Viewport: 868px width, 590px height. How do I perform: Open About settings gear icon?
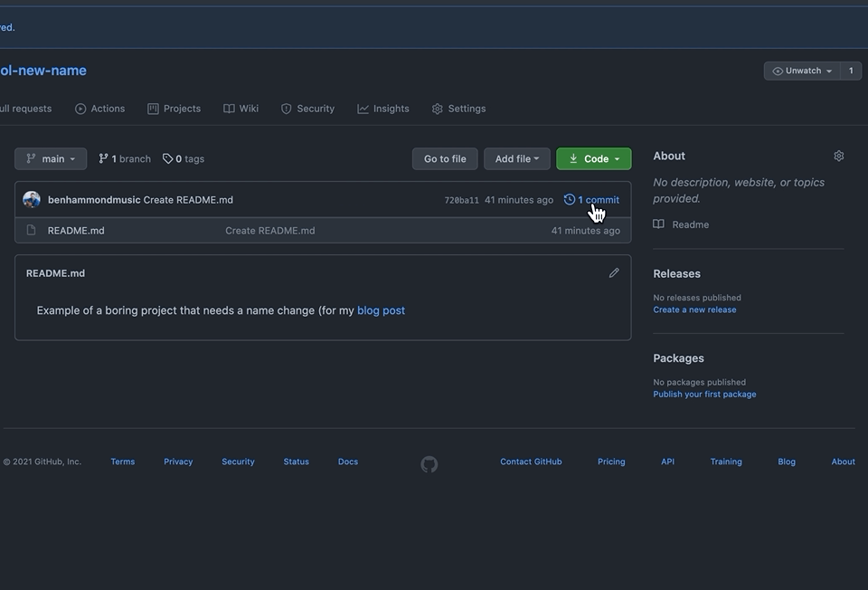point(839,157)
